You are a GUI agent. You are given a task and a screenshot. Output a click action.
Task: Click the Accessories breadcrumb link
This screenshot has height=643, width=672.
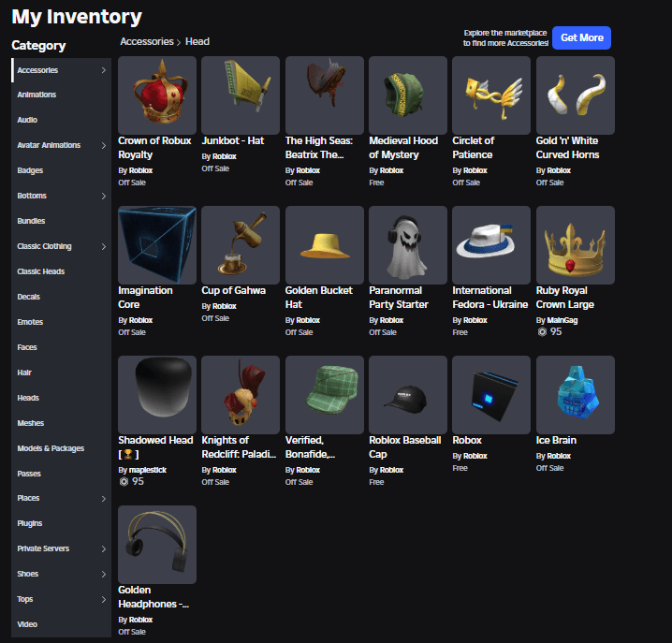146,42
